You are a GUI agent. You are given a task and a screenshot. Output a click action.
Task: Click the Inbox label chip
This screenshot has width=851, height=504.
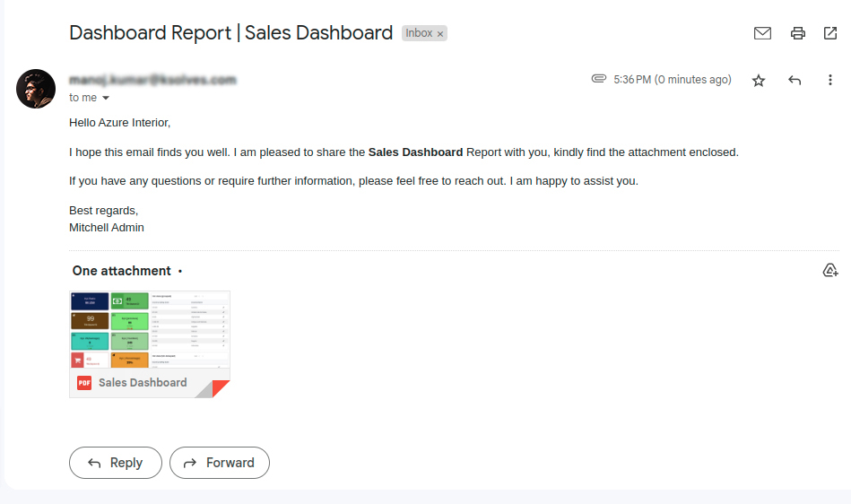coord(419,33)
